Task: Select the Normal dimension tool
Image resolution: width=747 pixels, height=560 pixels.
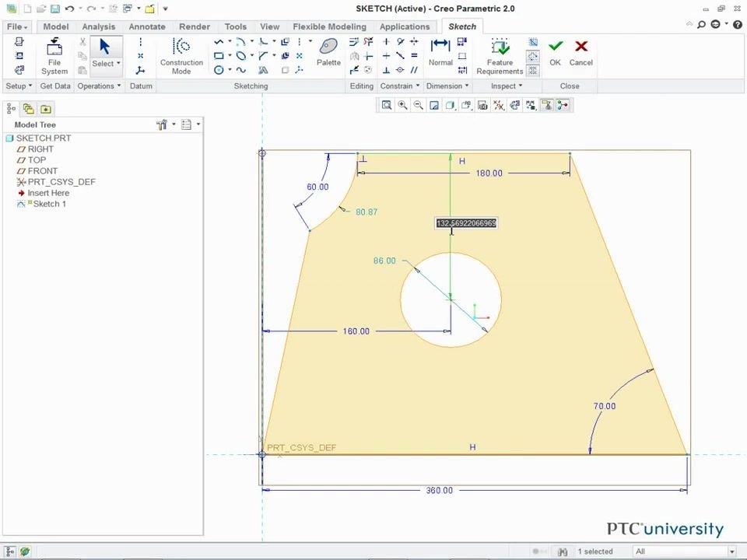Action: (x=440, y=52)
